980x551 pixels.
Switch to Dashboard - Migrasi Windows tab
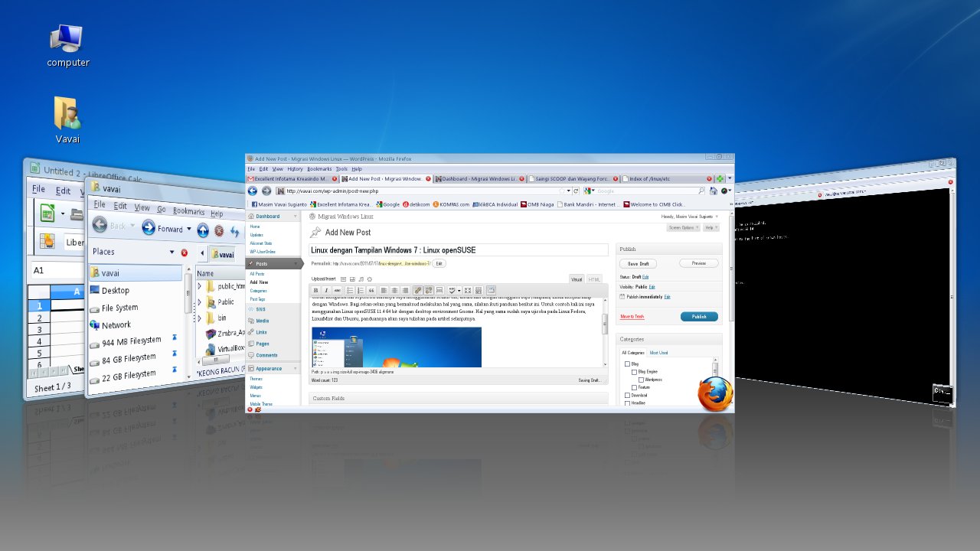480,179
